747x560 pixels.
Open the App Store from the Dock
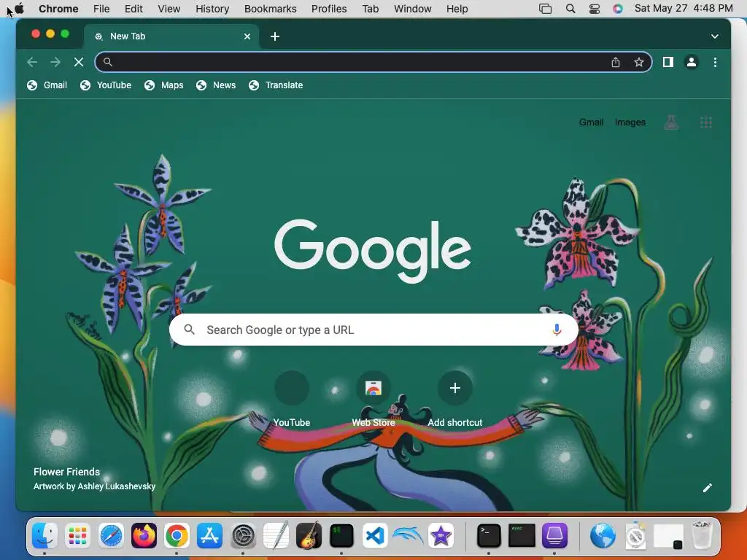click(x=209, y=536)
